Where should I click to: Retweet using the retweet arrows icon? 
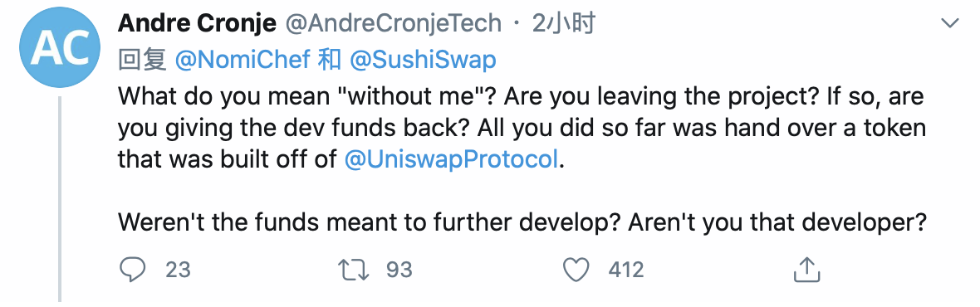(353, 270)
